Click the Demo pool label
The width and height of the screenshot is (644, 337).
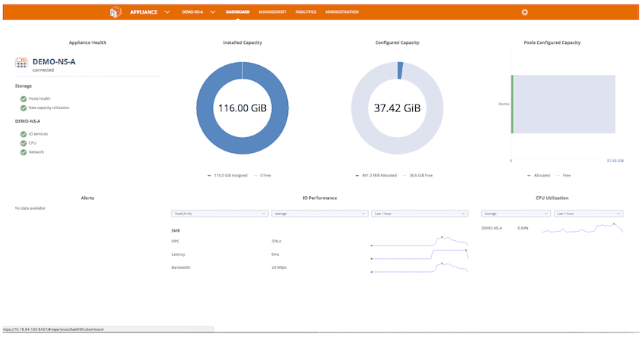[x=503, y=104]
